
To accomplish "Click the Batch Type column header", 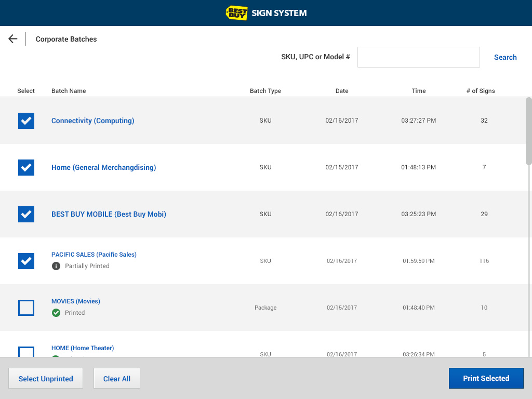I will (x=265, y=91).
